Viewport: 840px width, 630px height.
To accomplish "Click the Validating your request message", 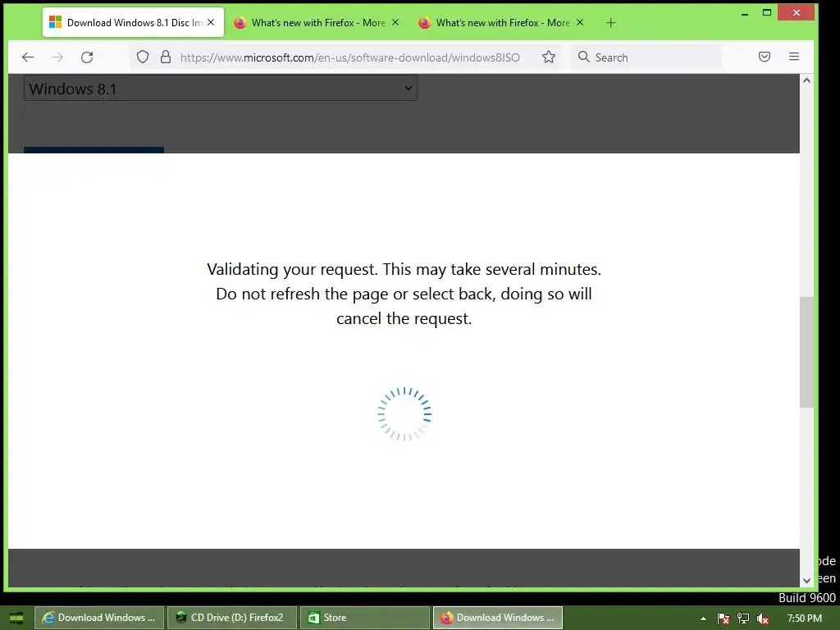I will (404, 294).
